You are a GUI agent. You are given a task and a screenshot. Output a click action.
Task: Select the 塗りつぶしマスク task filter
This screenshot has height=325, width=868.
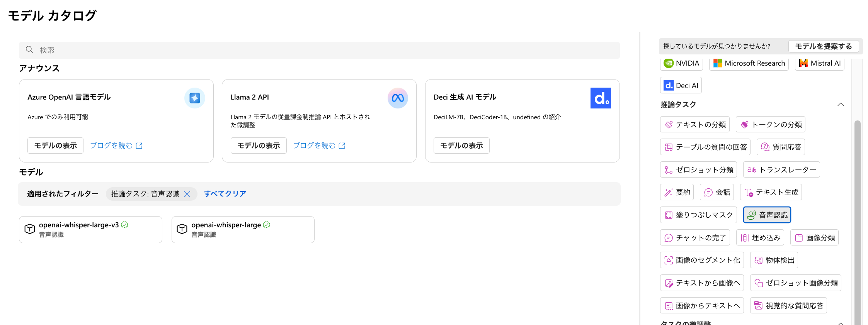click(699, 215)
